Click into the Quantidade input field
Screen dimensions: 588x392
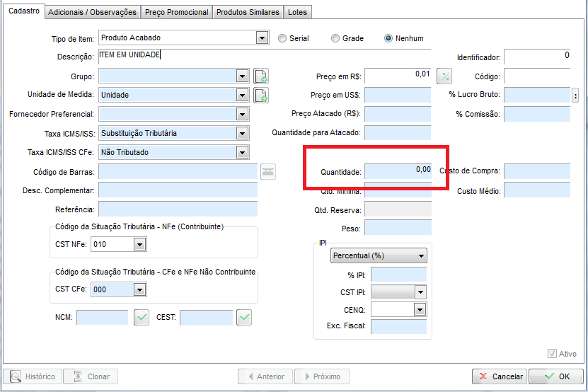398,171
